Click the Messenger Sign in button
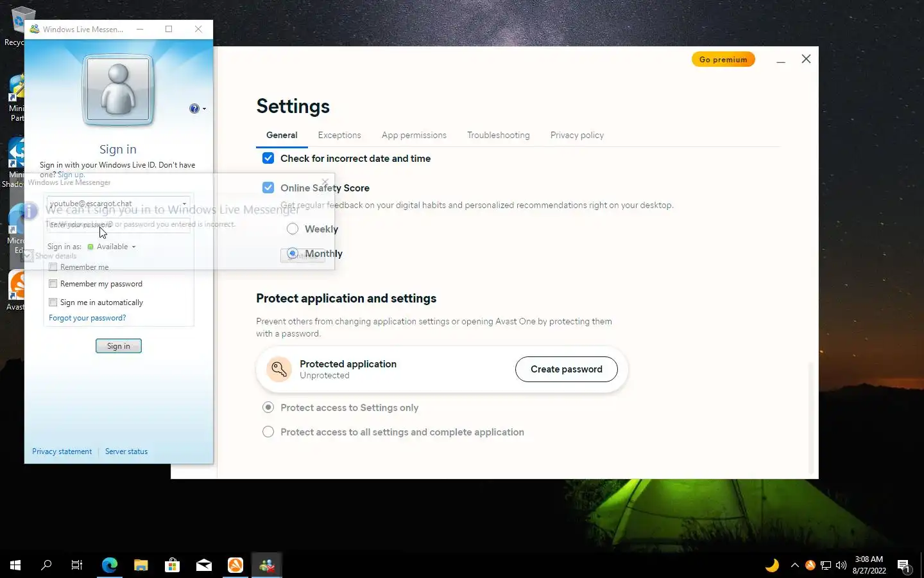The height and width of the screenshot is (578, 924). click(x=119, y=346)
